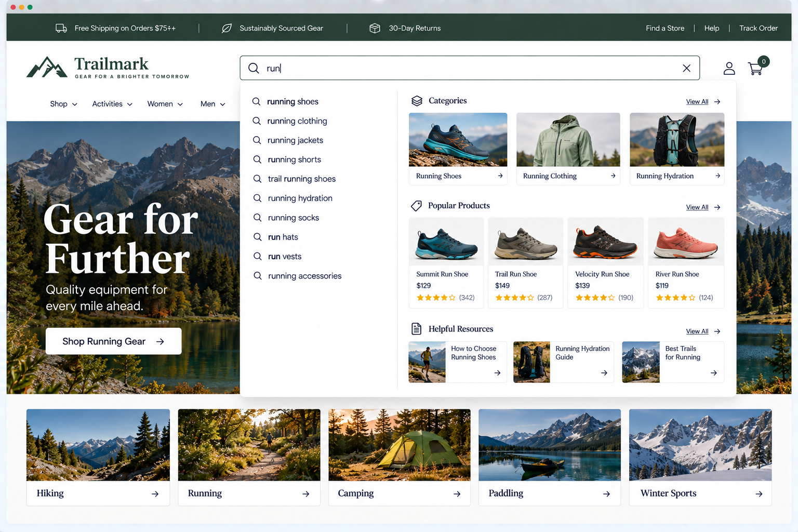Click the arrow on the Running Shoes category card
The image size is (798, 532).
pos(500,176)
